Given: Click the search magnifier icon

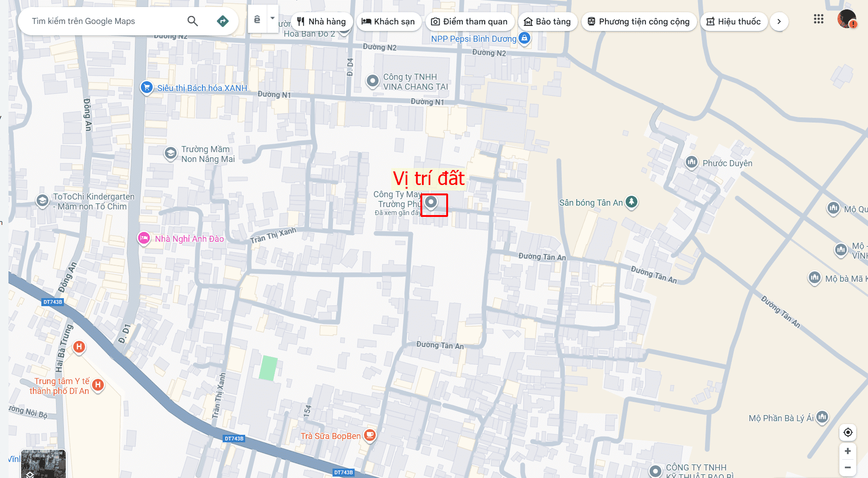Looking at the screenshot, I should 193,21.
